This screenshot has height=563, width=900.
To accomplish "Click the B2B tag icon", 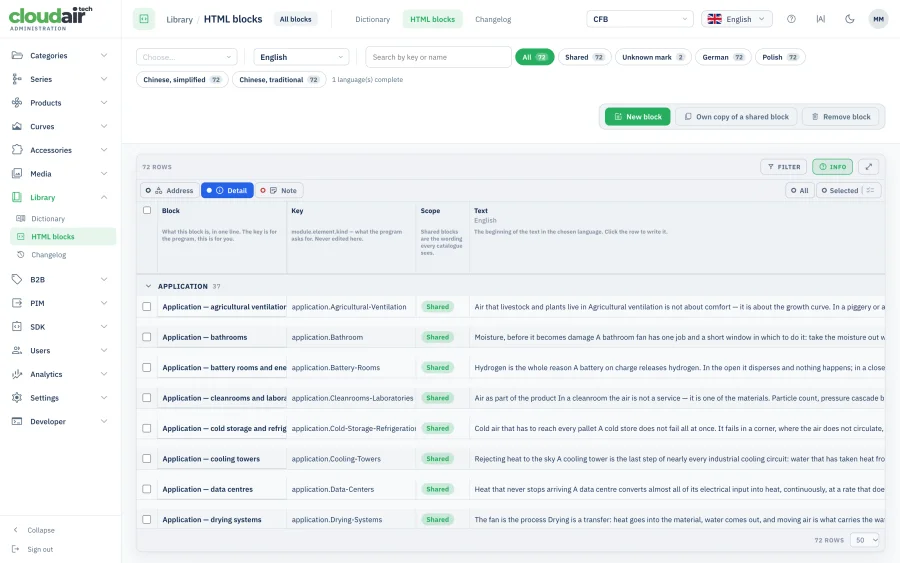I will [x=17, y=279].
